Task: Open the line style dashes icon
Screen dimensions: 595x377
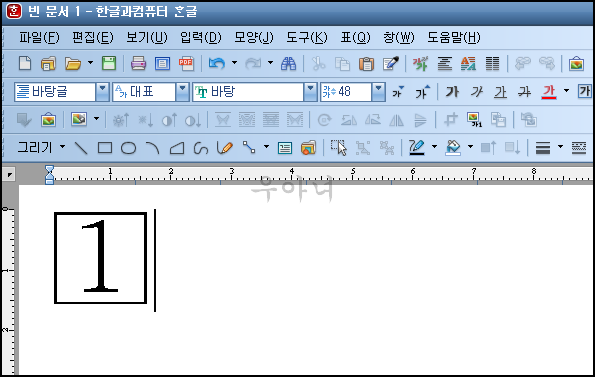Action: click(x=579, y=148)
